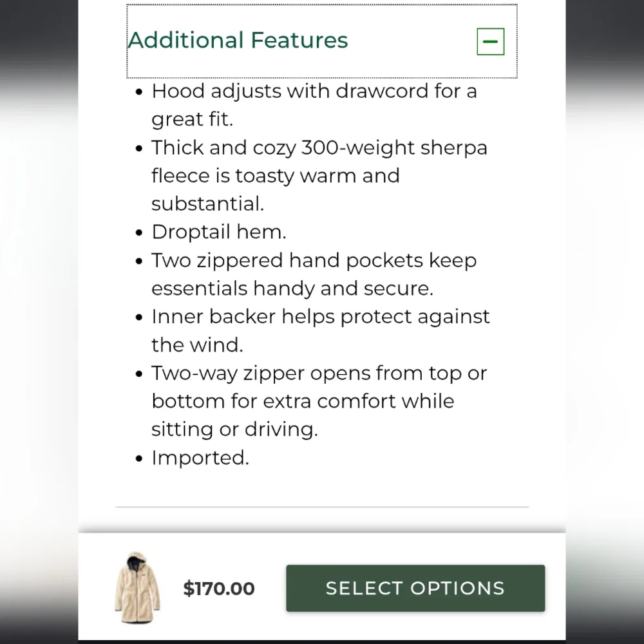
Task: Click the word 'substantial.' in the list
Action: click(x=207, y=204)
